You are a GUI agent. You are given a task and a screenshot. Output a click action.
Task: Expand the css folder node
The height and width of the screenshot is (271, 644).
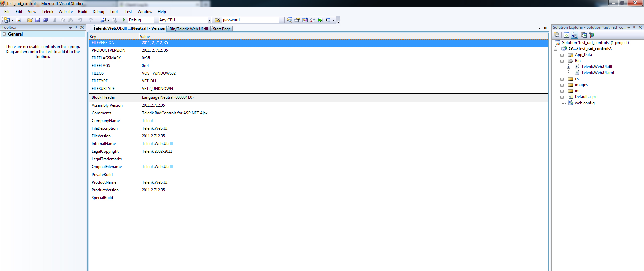pos(562,79)
